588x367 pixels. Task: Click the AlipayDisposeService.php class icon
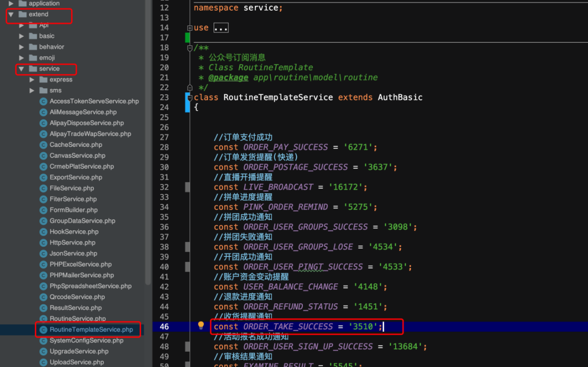(x=43, y=123)
